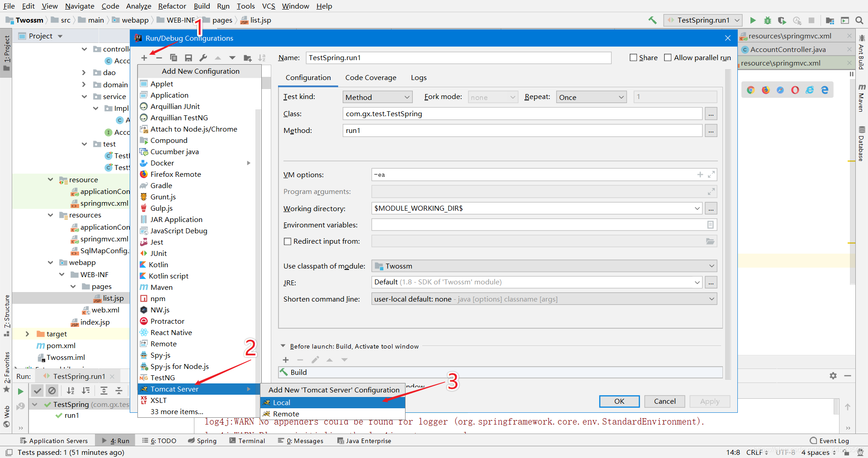Toggle Allow parallel run checkbox
This screenshot has height=458, width=868.
pos(668,57)
